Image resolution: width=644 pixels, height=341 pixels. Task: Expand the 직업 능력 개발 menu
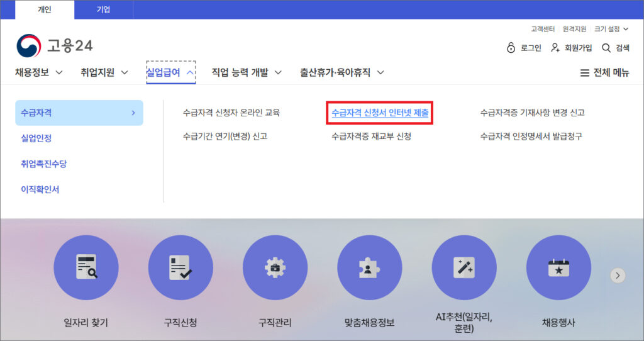247,72
